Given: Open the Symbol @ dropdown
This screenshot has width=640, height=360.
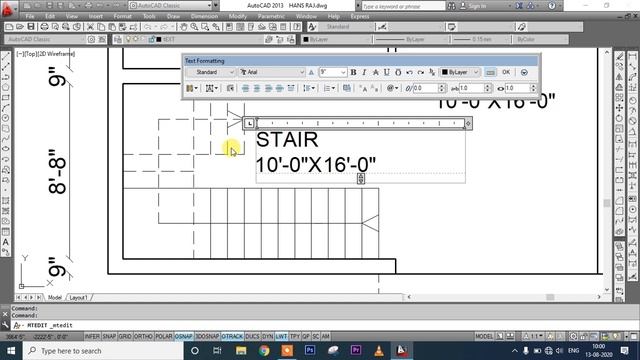Looking at the screenshot, I should pos(392,88).
